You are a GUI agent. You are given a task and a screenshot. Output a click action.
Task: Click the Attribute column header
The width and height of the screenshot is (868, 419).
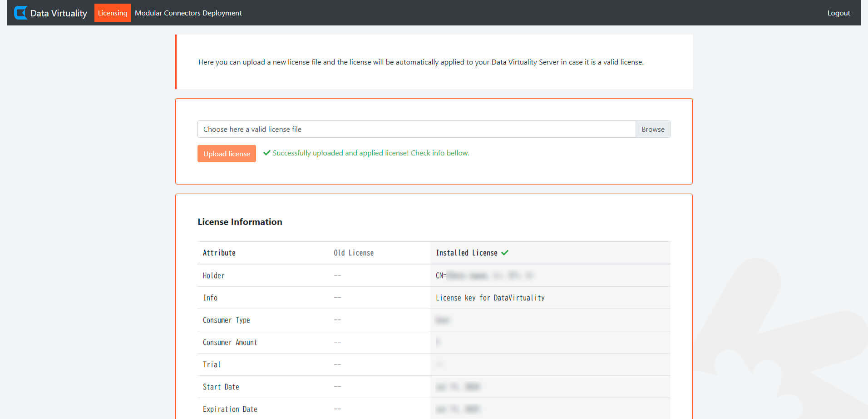coord(219,253)
